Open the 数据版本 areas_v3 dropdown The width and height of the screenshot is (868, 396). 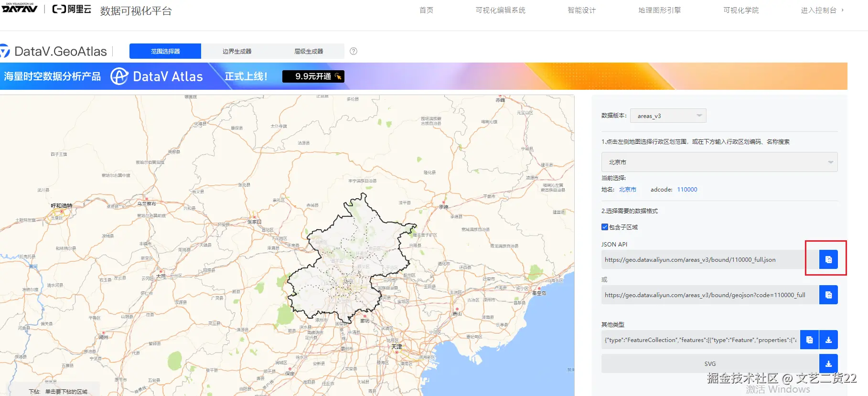point(668,116)
